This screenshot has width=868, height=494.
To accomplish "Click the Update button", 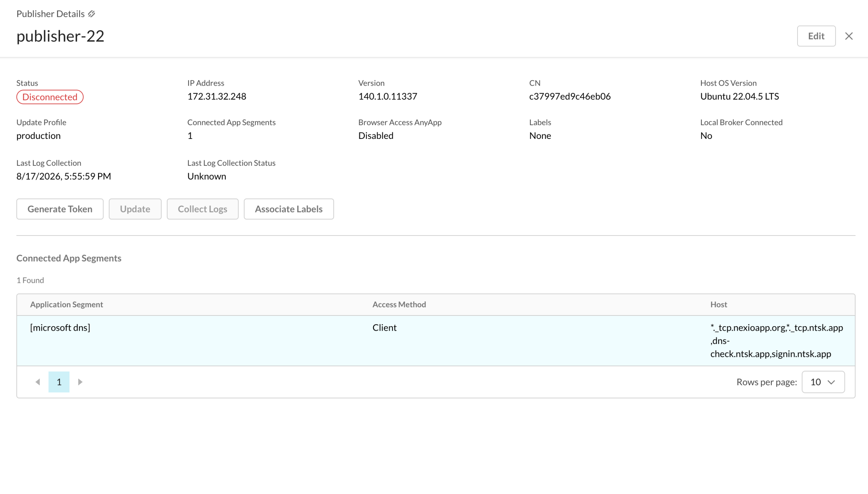I will coord(135,209).
